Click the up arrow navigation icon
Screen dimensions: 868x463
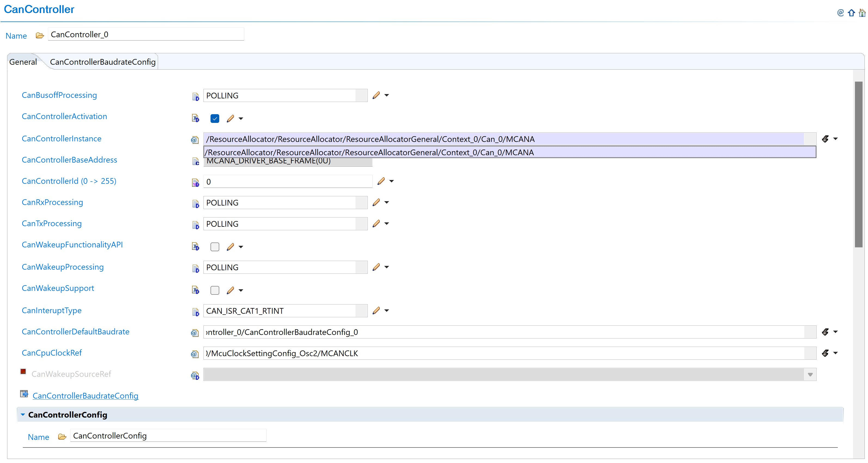pos(851,13)
